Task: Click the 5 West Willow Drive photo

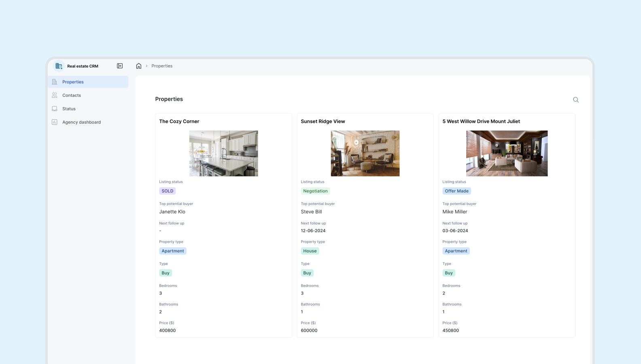Action: [507, 153]
